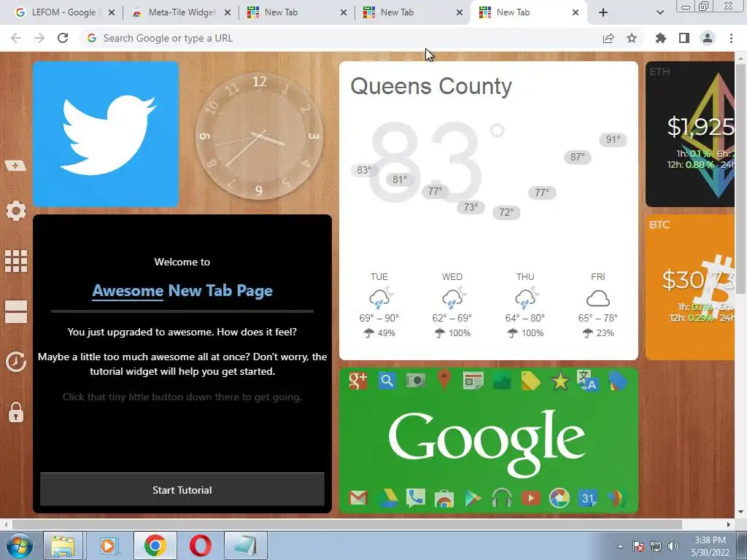Click the yellow tag icon in Google tile

coord(531,381)
